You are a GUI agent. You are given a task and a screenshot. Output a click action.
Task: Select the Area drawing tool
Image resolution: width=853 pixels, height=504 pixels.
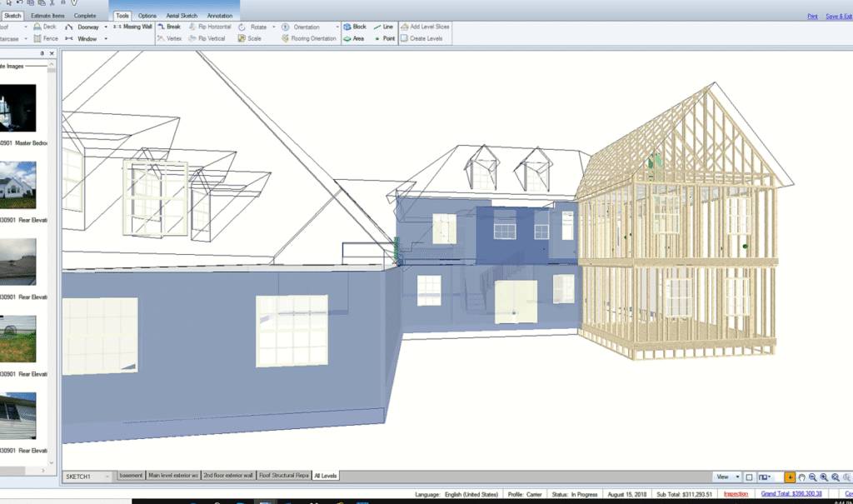(354, 38)
